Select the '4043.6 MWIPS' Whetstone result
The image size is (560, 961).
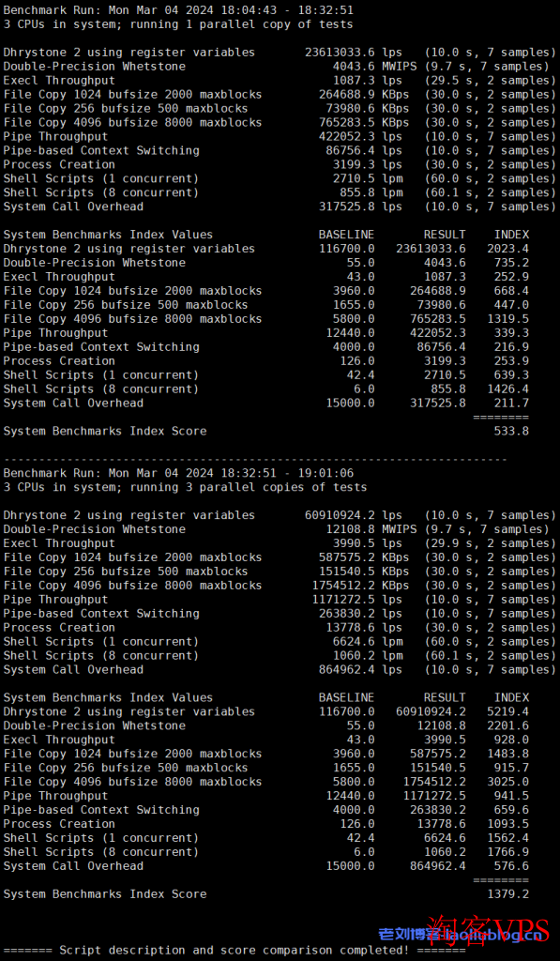tap(374, 67)
